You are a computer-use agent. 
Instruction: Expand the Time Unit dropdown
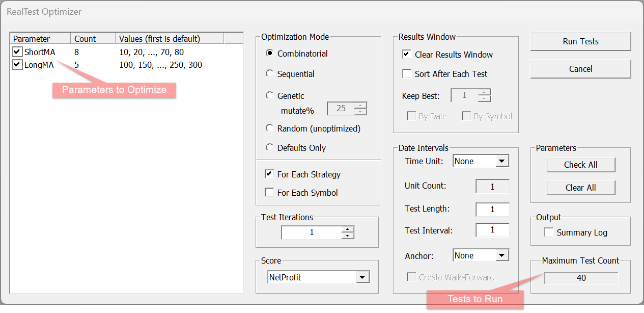[x=501, y=161]
